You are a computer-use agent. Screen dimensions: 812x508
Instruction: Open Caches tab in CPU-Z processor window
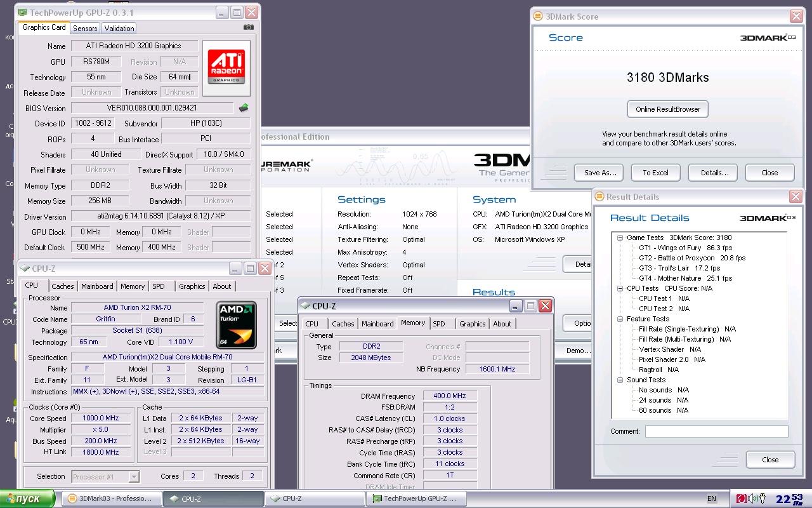coord(63,286)
